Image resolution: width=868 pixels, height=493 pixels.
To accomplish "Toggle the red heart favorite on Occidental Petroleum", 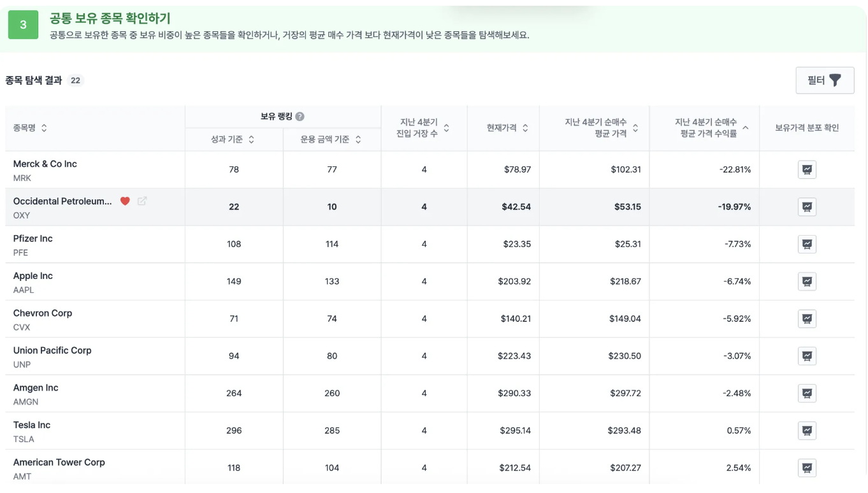I will click(x=125, y=201).
